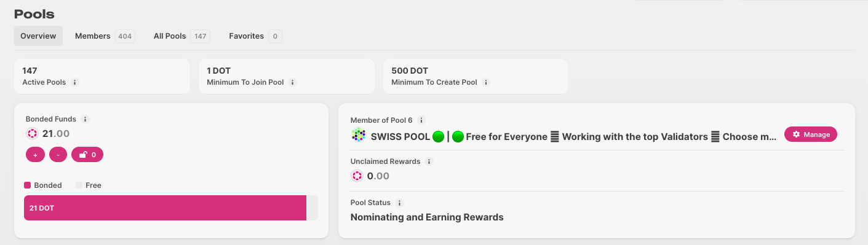Click info icon next to Member of Pool 6
The image size is (868, 245).
[421, 120]
